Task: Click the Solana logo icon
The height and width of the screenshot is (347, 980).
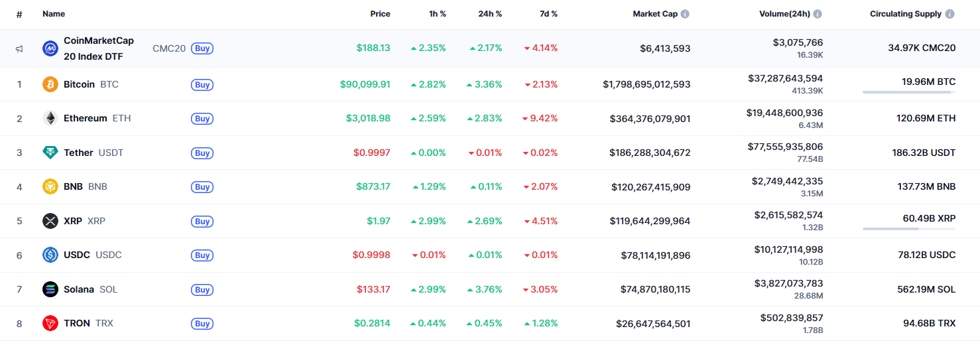Action: click(x=50, y=289)
